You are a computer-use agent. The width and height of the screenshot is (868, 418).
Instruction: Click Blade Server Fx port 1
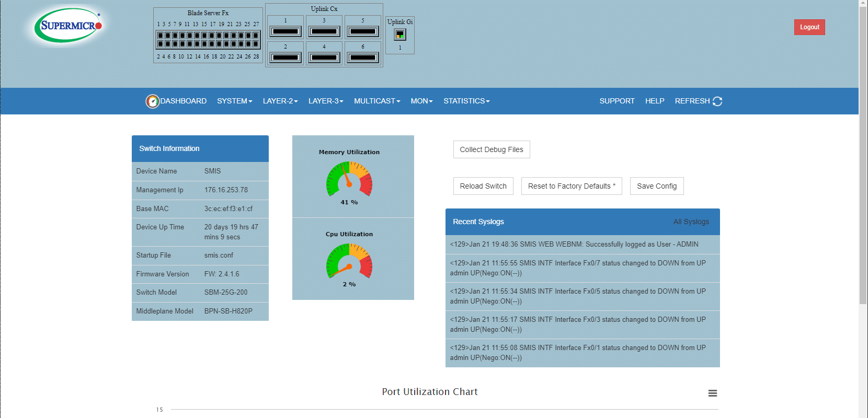pyautogui.click(x=161, y=36)
